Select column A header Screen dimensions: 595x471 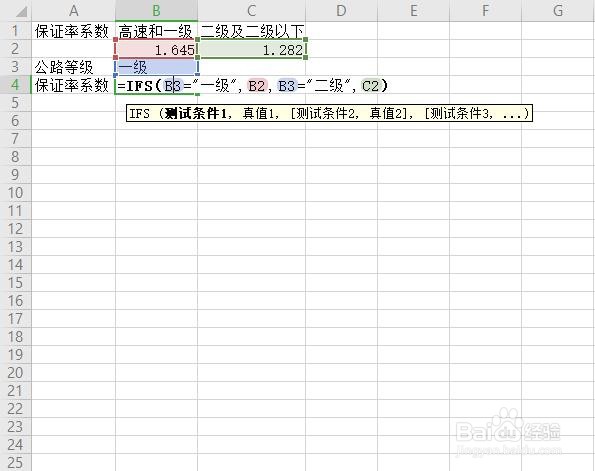coord(74,11)
